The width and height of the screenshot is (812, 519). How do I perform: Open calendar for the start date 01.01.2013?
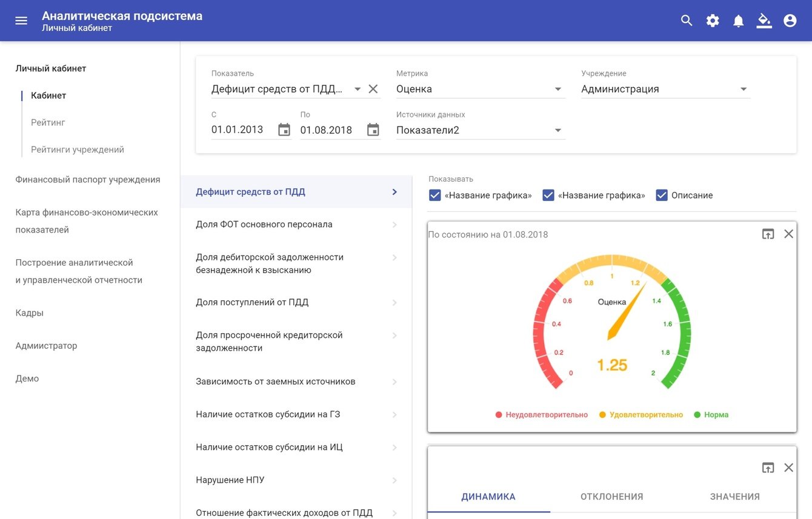pos(284,130)
